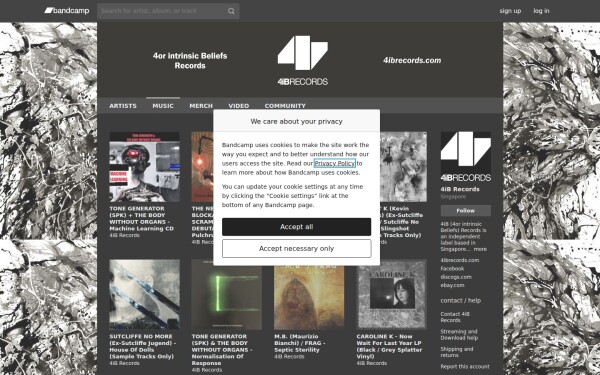600x375 pixels.
Task: Follow 4iB Records
Action: [x=466, y=210]
